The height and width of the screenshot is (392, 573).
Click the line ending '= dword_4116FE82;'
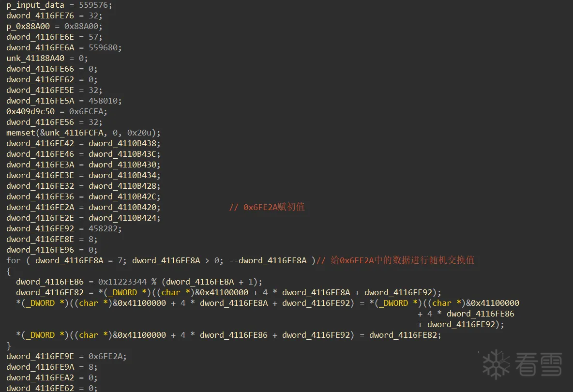tap(228, 334)
